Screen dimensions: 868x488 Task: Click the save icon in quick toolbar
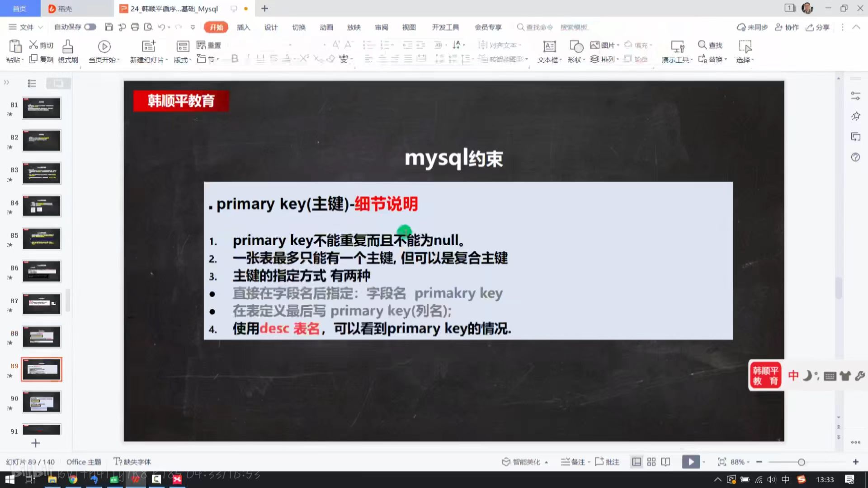click(x=108, y=27)
